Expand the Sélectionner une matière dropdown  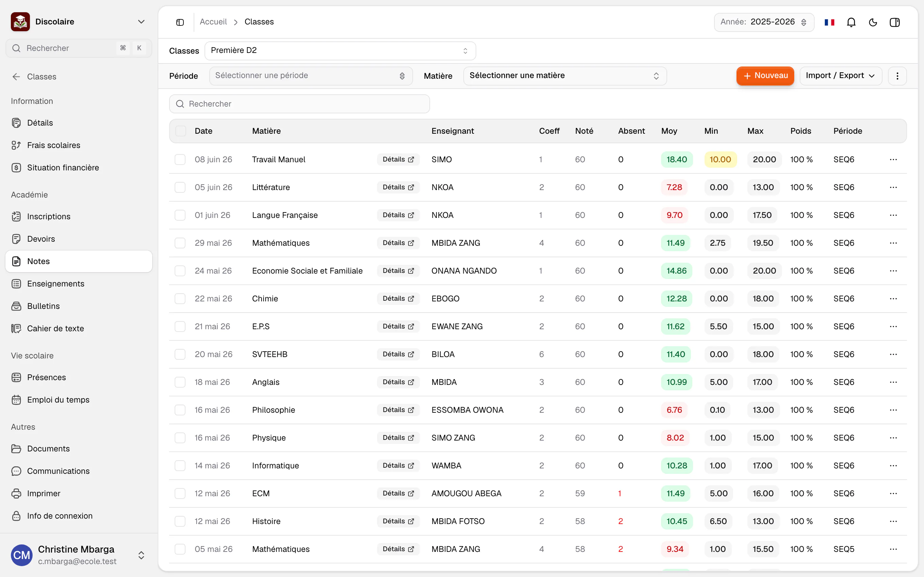coord(565,76)
